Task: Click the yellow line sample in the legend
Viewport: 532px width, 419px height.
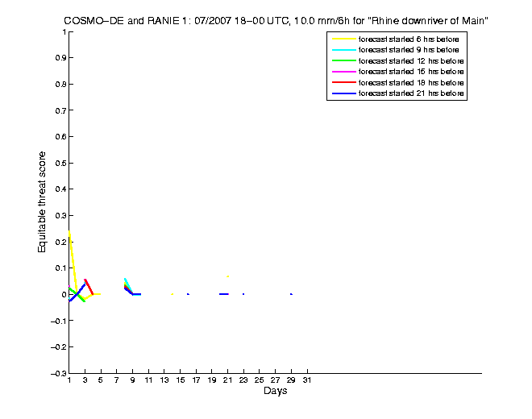Action: point(344,39)
